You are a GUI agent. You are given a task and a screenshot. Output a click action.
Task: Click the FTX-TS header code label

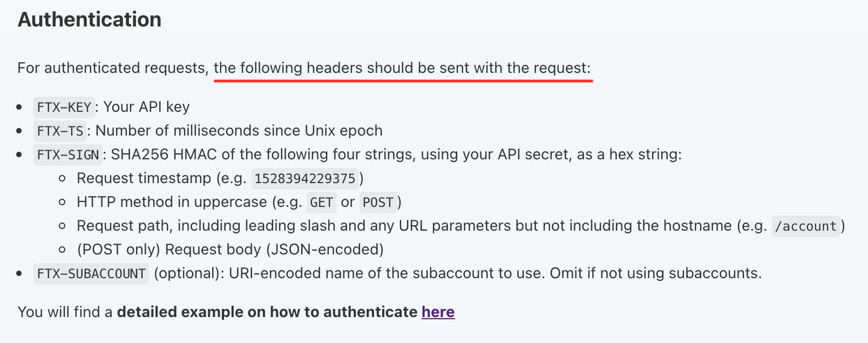(60, 131)
